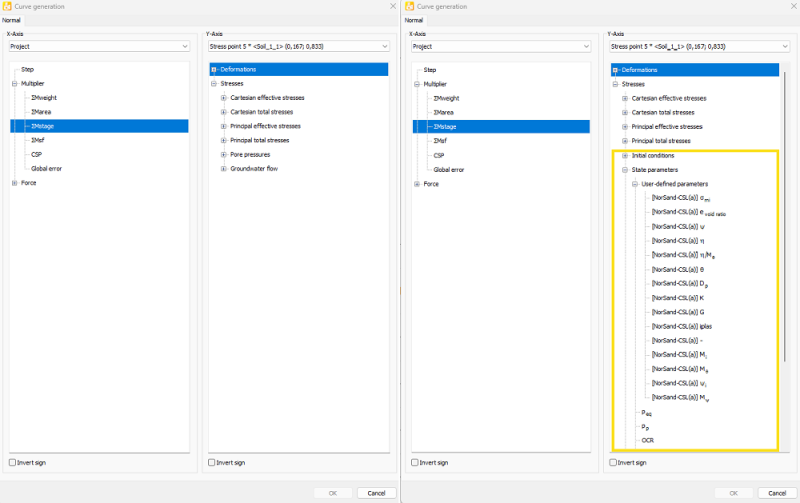Enable Y-Axis Invert sign in the left dialog
This screenshot has width=800, height=503.
pos(212,463)
